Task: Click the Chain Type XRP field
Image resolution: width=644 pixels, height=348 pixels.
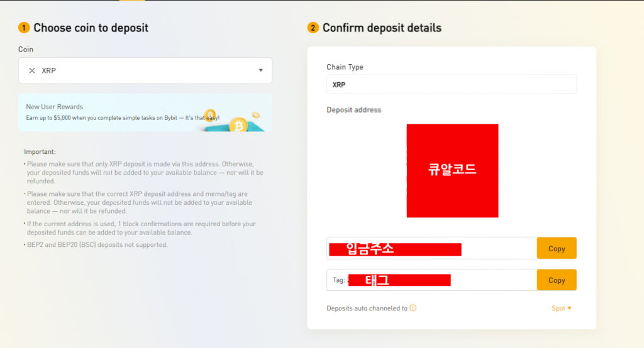Action: pos(452,84)
